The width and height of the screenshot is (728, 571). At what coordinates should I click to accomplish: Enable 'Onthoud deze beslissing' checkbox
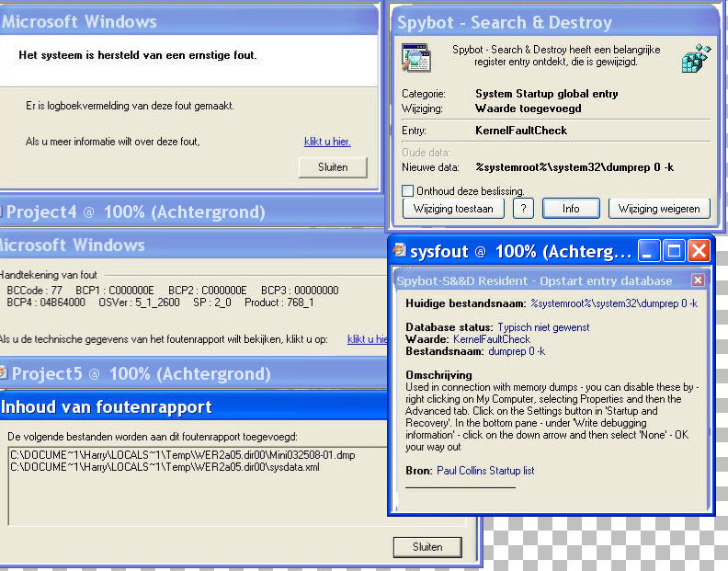coord(407,190)
